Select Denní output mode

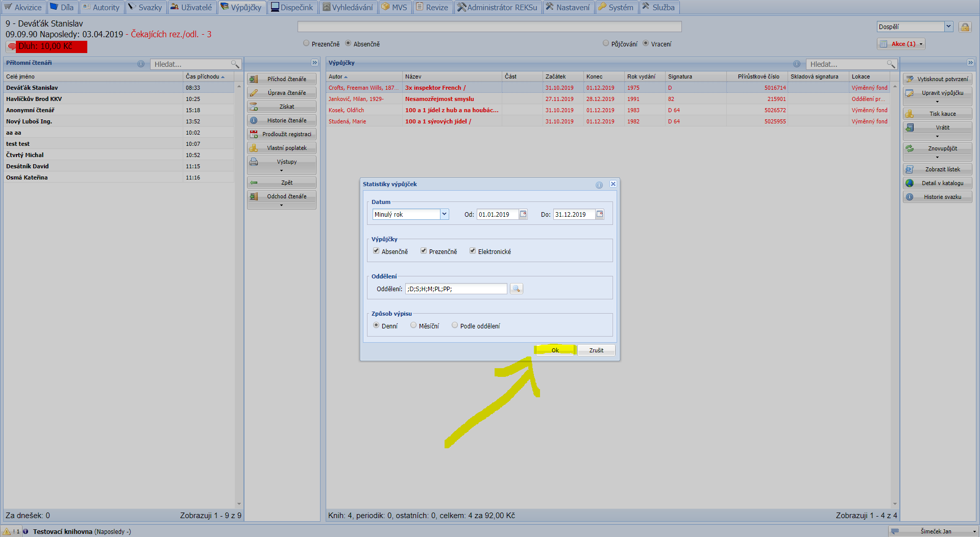[x=376, y=325]
